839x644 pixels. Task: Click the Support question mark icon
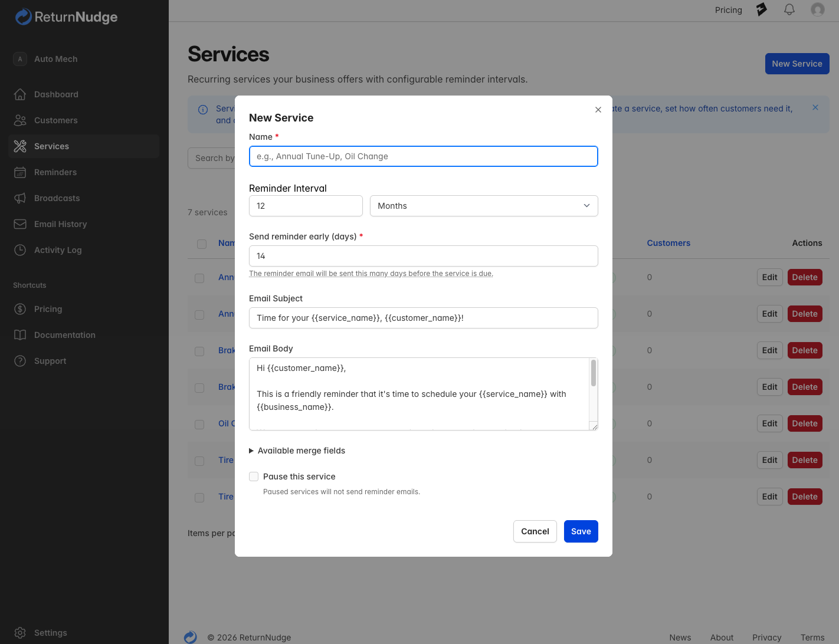[20, 361]
